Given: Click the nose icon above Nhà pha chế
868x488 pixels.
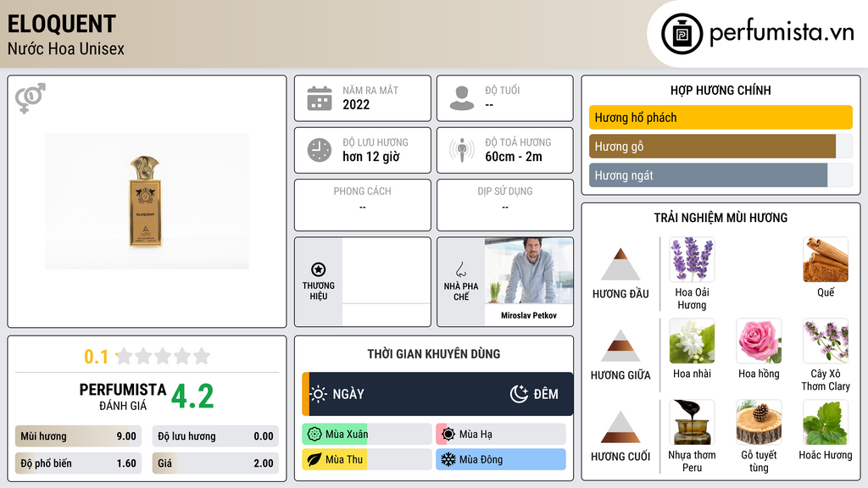Looking at the screenshot, I should (x=460, y=269).
